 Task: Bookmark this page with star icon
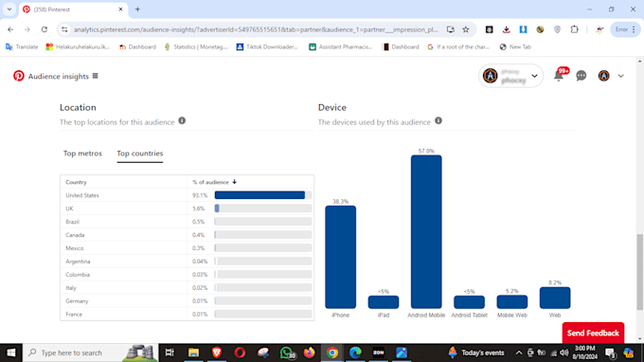point(466,29)
